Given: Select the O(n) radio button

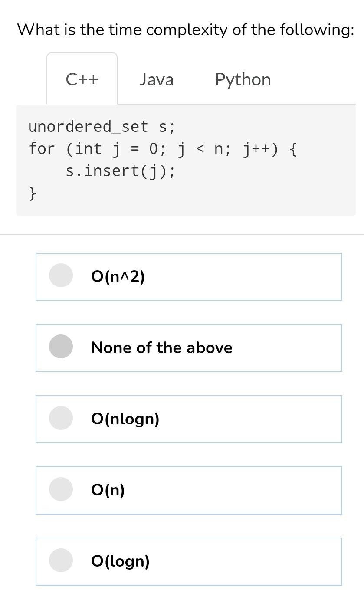Looking at the screenshot, I should (x=61, y=489).
